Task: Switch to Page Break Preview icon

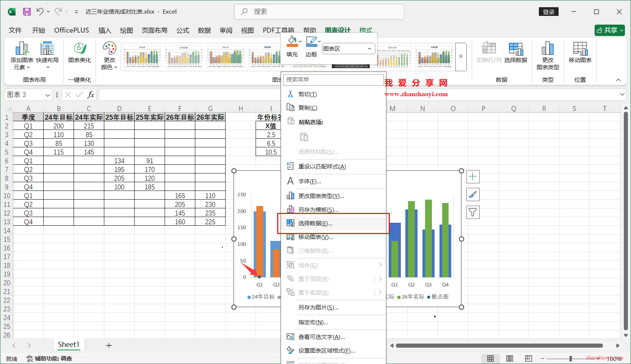Action: 529,358
